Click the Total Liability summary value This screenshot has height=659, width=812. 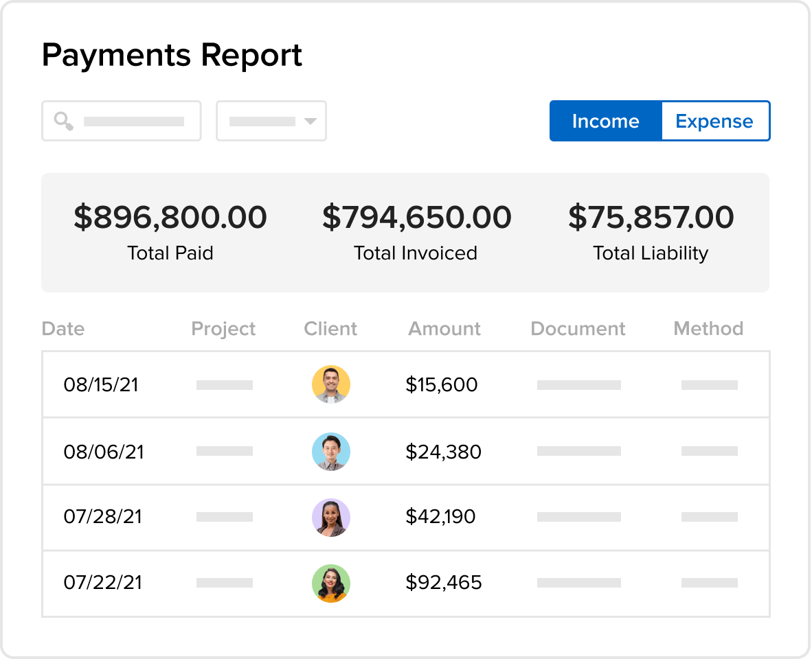(x=651, y=217)
